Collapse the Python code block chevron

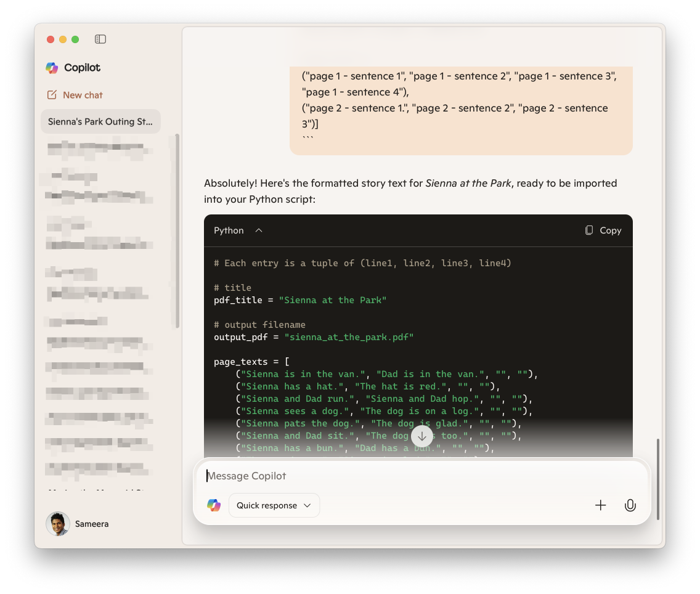[x=259, y=230]
